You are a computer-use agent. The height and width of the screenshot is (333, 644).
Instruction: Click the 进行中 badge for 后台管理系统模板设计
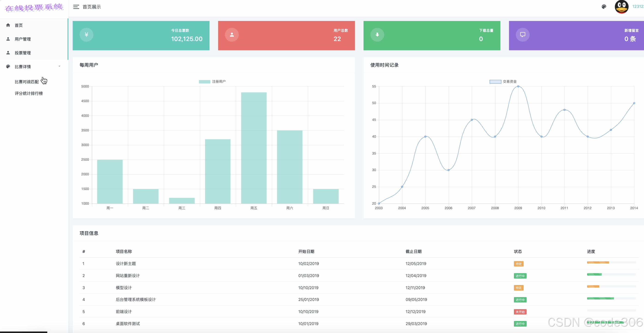(x=520, y=300)
